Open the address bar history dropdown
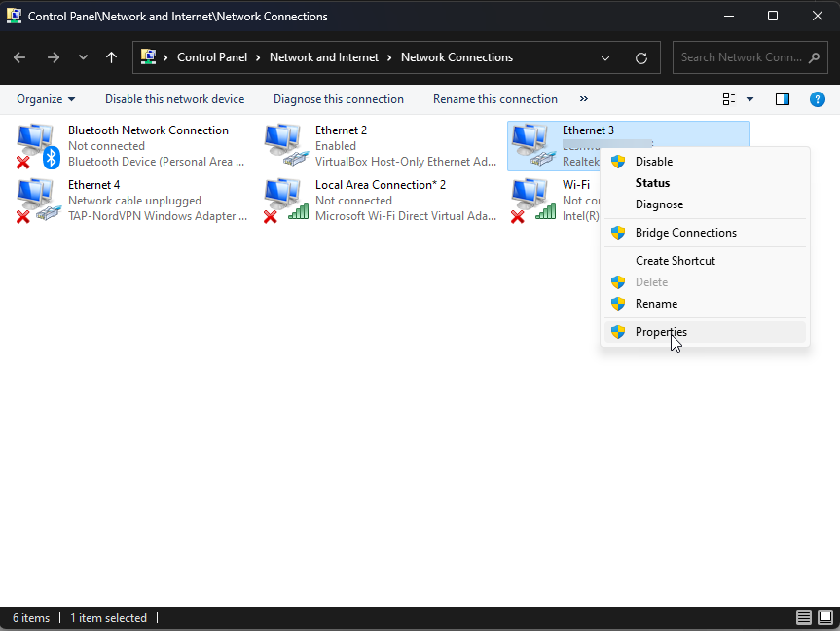 pyautogui.click(x=605, y=57)
